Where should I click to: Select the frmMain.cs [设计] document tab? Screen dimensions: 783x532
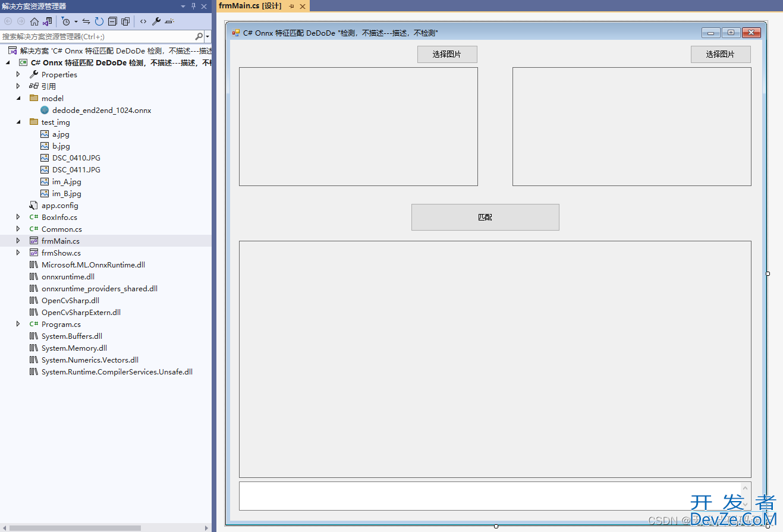[250, 6]
